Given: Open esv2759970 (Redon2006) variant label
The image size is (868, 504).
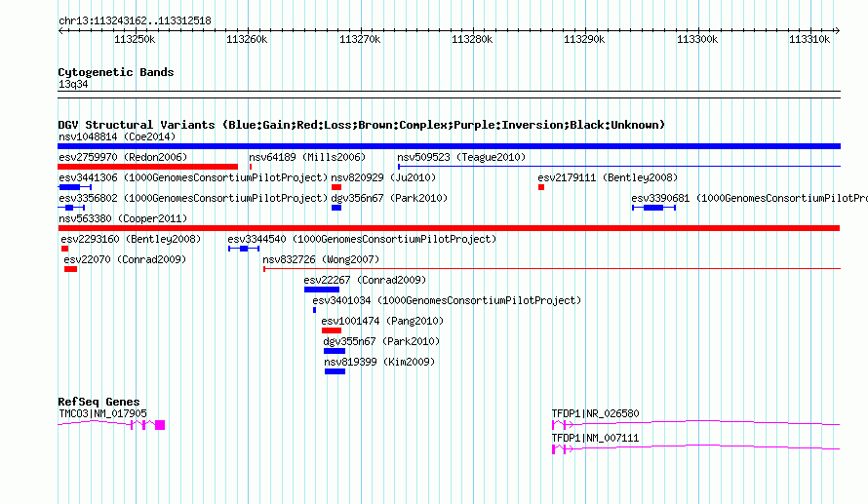Looking at the screenshot, I should pos(123,157).
